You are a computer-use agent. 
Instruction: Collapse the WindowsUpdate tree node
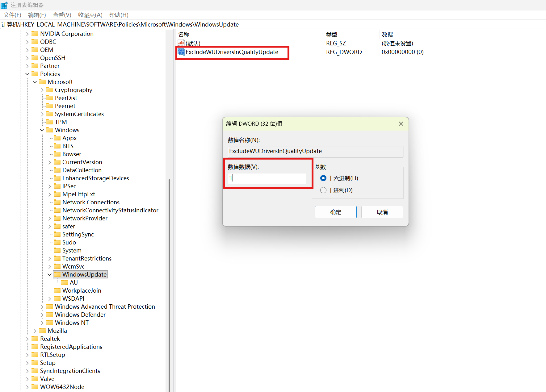[x=49, y=274]
